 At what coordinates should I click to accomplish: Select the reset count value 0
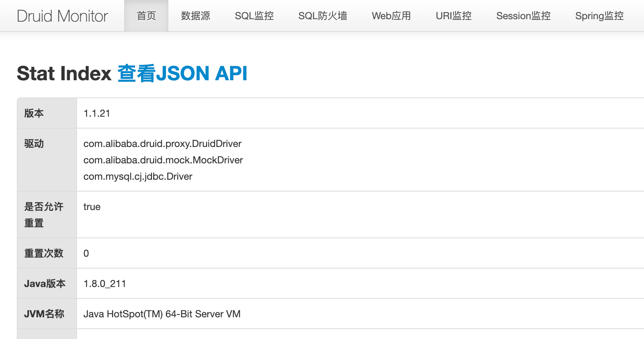coord(86,253)
